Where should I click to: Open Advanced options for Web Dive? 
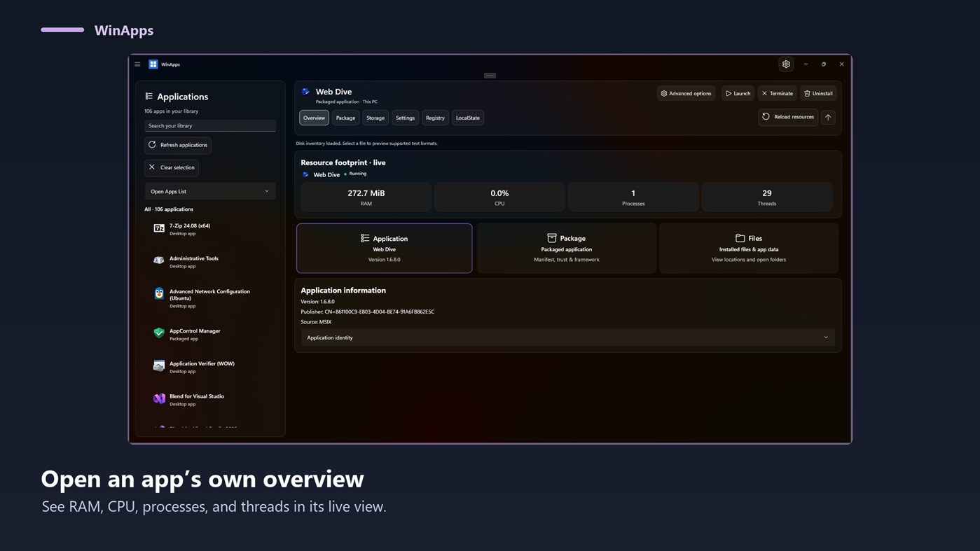pos(686,93)
